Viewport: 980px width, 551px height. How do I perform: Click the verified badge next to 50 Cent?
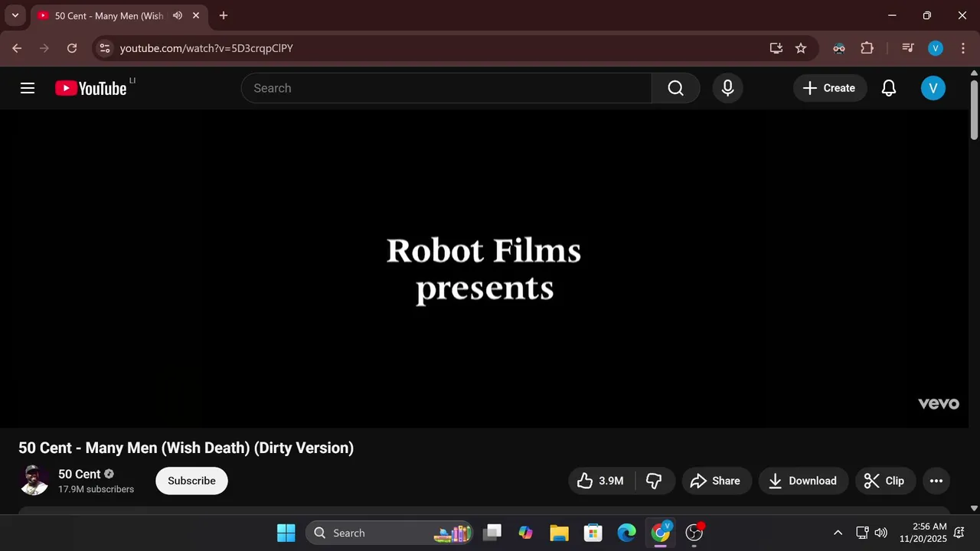[x=109, y=474]
